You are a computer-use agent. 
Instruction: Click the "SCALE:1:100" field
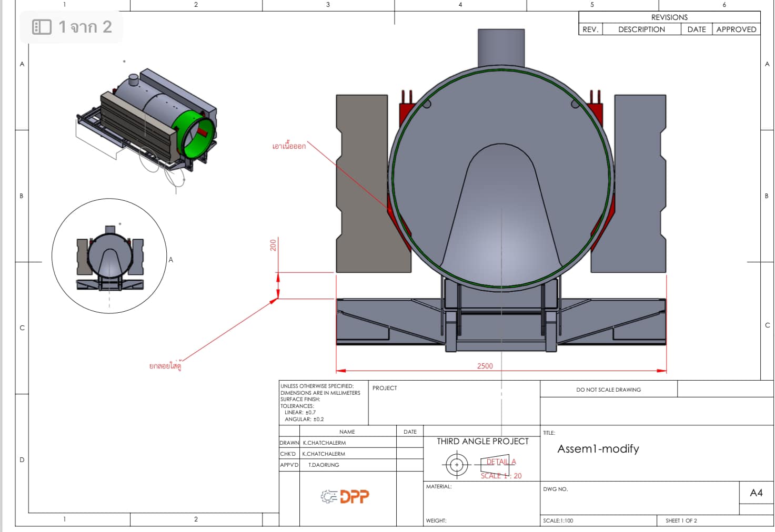click(558, 520)
